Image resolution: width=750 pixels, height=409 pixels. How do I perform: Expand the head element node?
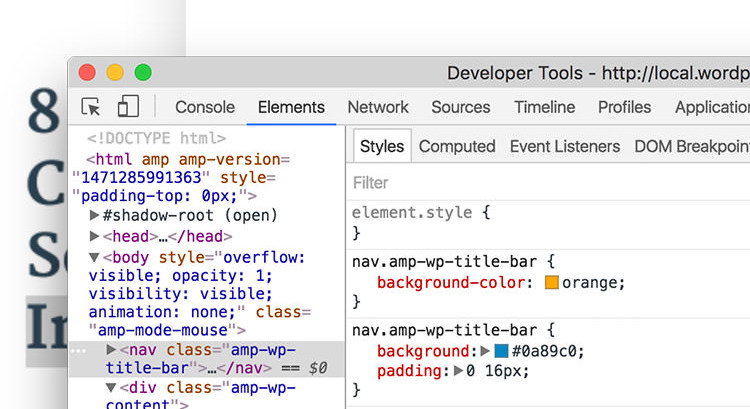pyautogui.click(x=94, y=236)
